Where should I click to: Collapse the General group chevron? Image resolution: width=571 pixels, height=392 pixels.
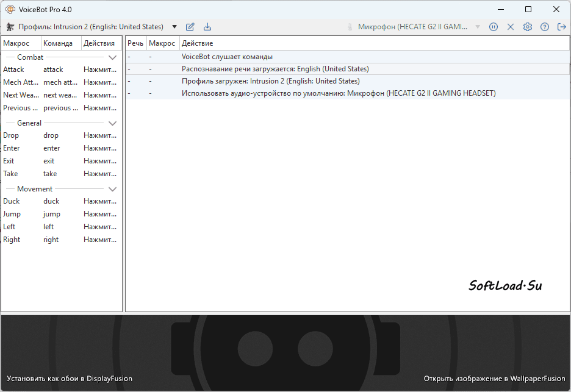[x=112, y=123]
